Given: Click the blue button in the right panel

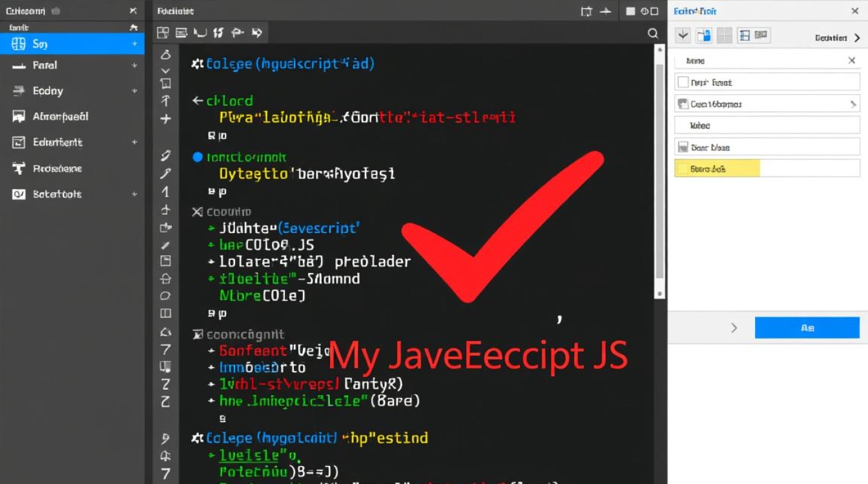Looking at the screenshot, I should pyautogui.click(x=807, y=328).
